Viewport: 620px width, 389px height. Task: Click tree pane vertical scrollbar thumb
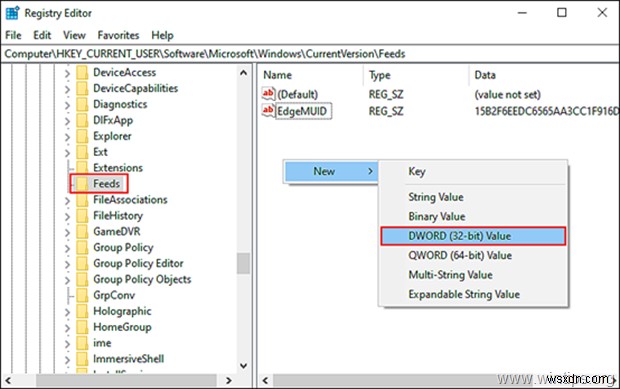244,263
